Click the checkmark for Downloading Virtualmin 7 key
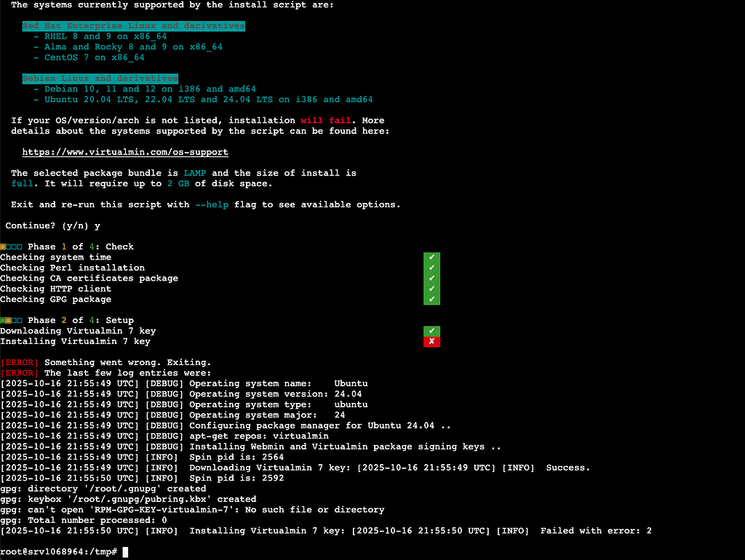The width and height of the screenshot is (745, 560). coord(431,331)
